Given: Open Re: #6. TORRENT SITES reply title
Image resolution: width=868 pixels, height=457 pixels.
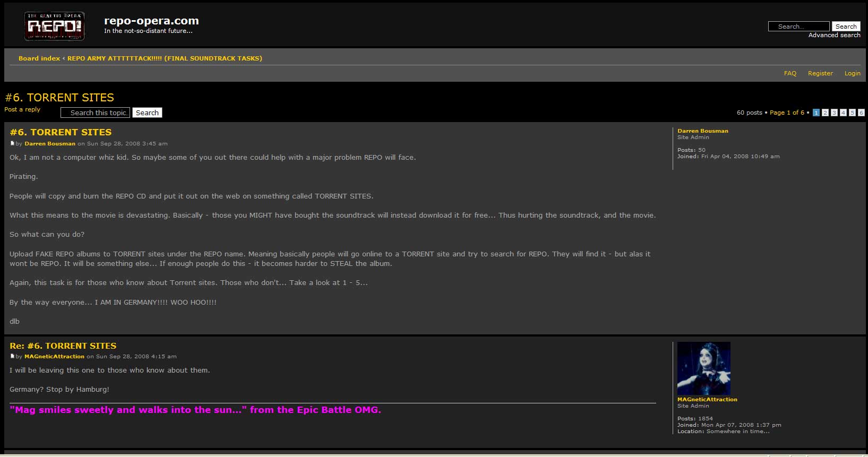Looking at the screenshot, I should (x=63, y=346).
